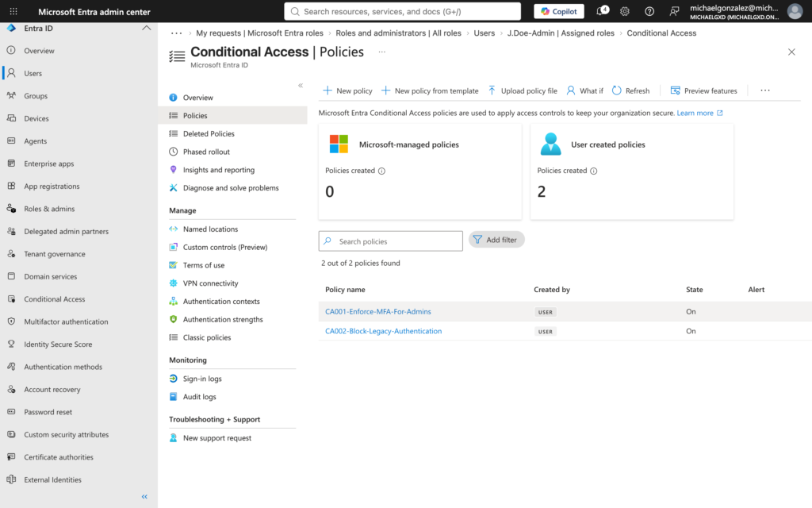Open Enterprise apps in the sidebar
The width and height of the screenshot is (812, 508).
click(48, 164)
